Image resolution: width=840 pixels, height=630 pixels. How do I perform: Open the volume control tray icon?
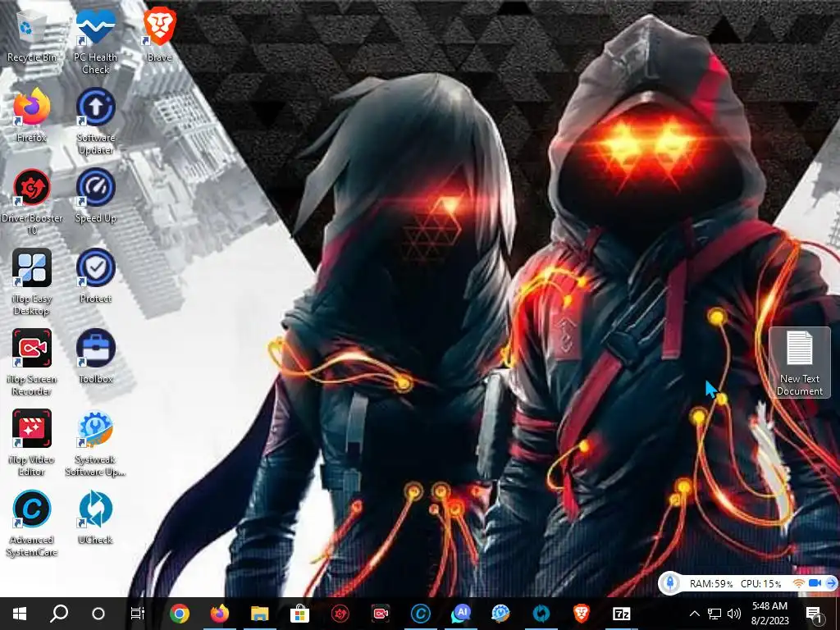coord(734,614)
